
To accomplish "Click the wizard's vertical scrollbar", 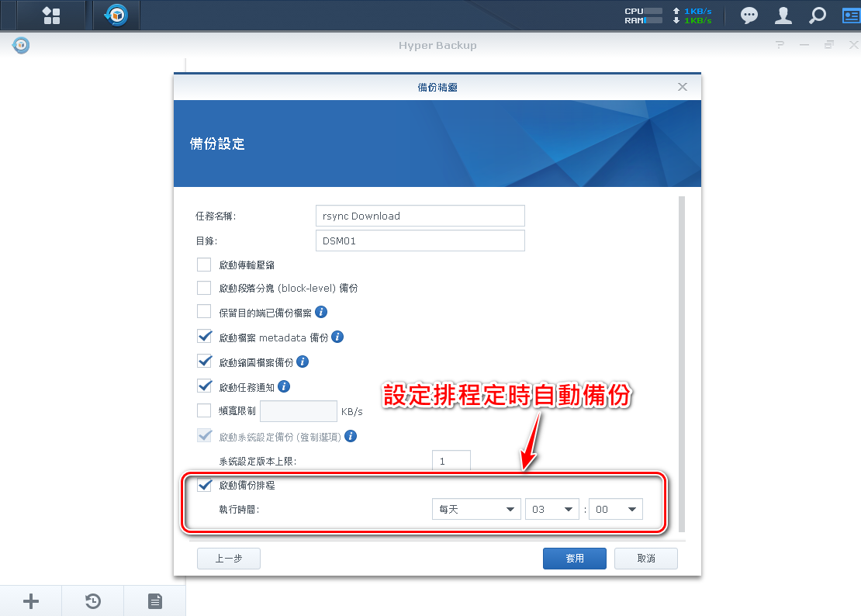I will 682,357.
